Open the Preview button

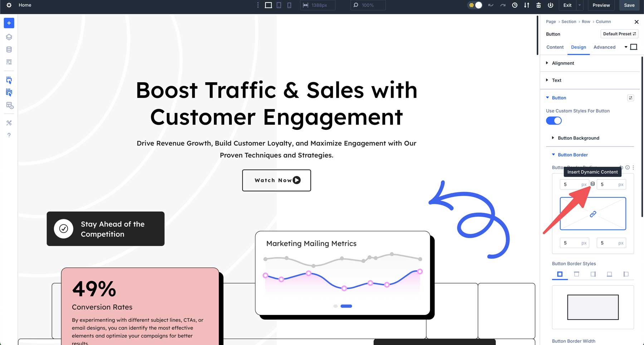point(601,5)
